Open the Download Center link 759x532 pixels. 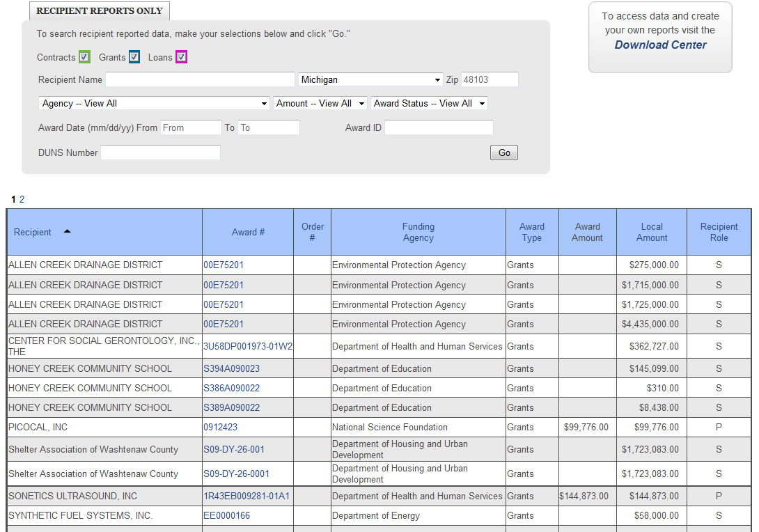point(660,45)
